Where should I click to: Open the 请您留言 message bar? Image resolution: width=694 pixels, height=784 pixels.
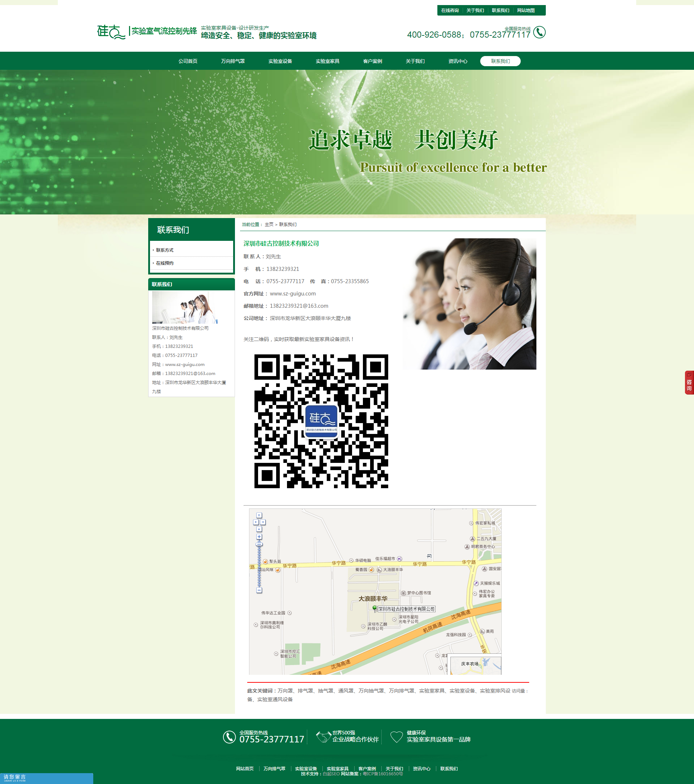coord(46,778)
